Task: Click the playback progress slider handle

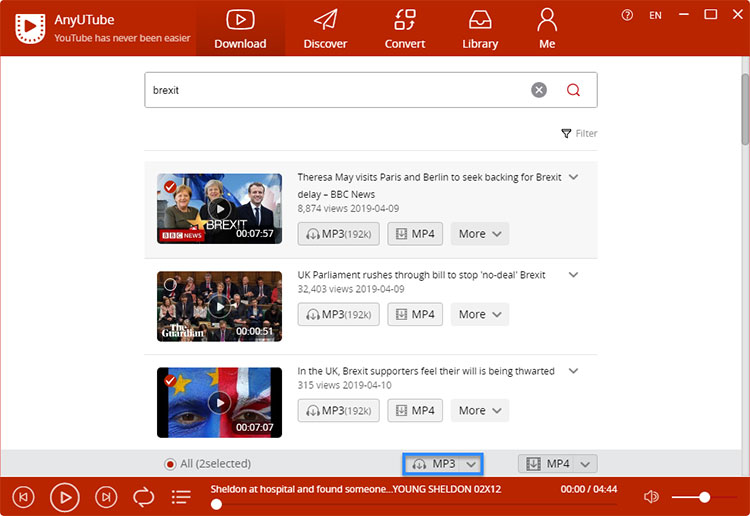Action: point(216,504)
